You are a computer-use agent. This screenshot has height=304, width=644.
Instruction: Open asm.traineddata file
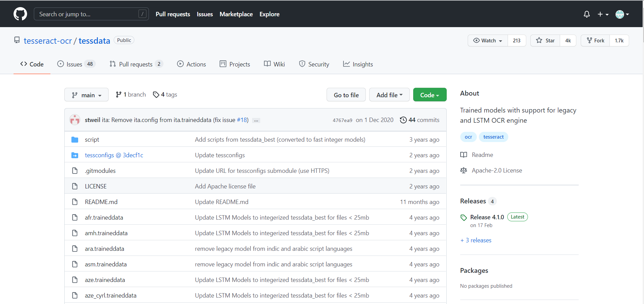pyautogui.click(x=106, y=264)
